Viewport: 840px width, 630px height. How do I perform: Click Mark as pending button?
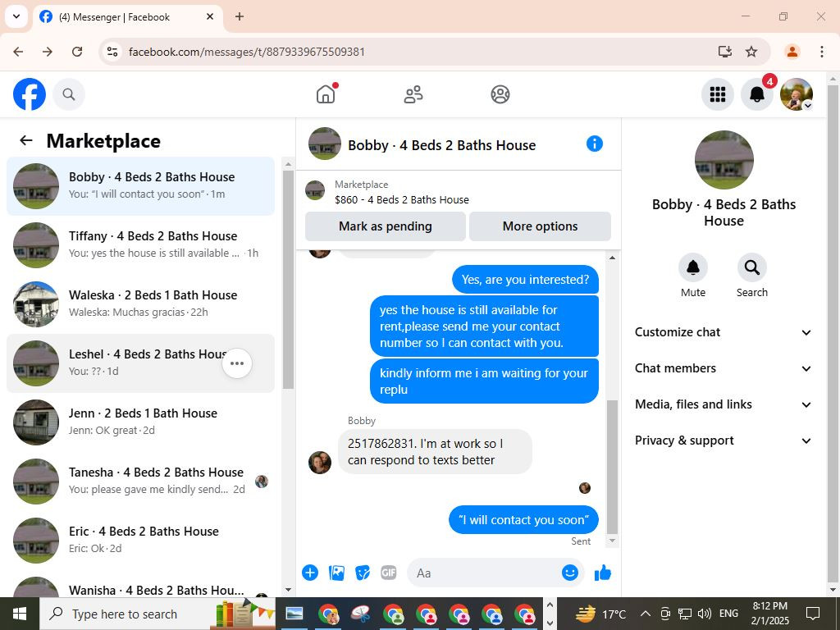point(386,226)
